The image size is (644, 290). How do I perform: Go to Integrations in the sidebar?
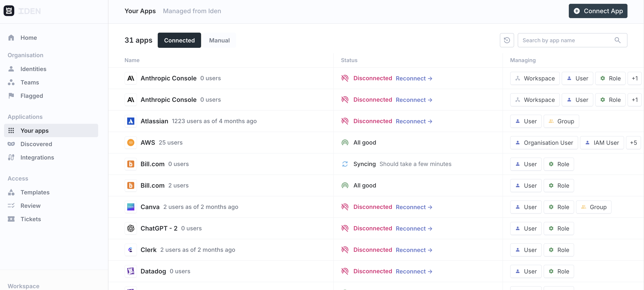[37, 157]
